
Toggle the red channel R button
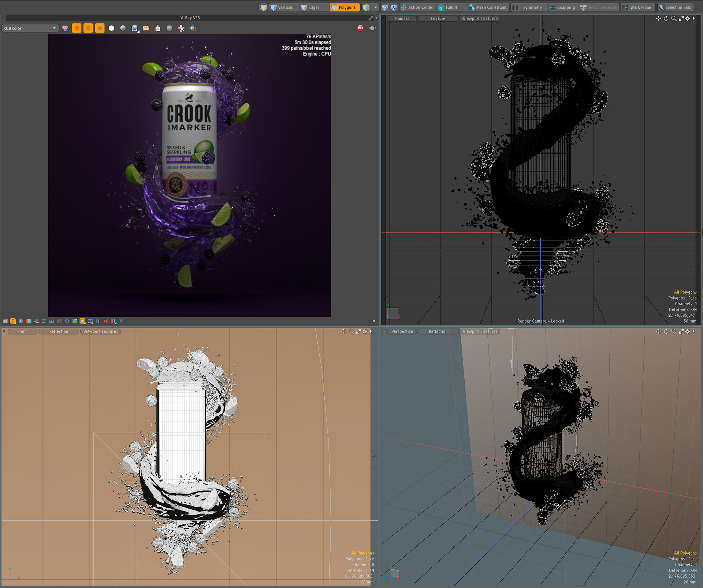[x=77, y=28]
